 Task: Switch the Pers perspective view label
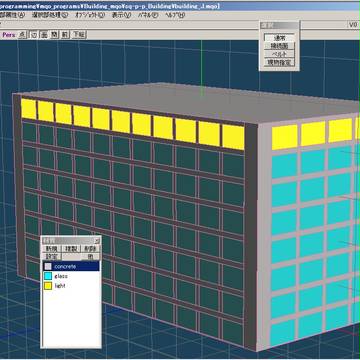click(x=9, y=35)
